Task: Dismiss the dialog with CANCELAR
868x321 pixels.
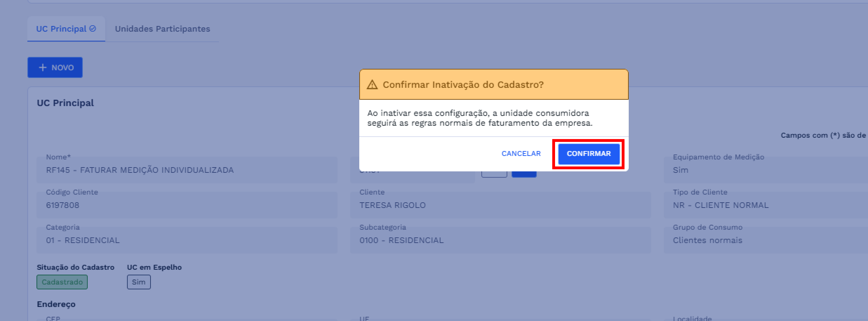Action: coord(521,154)
